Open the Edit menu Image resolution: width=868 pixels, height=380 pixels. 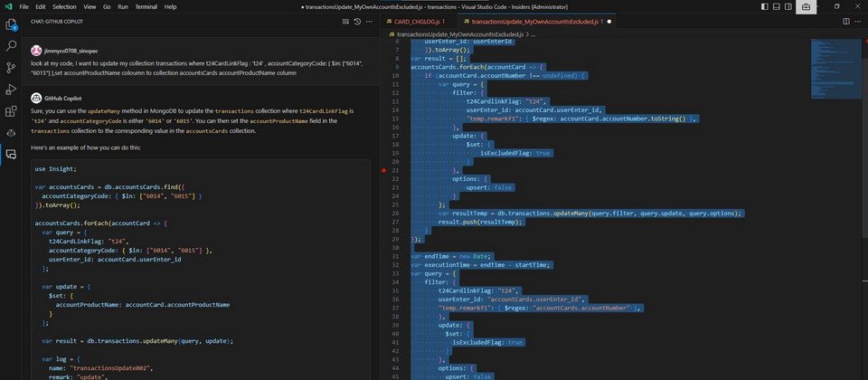41,6
